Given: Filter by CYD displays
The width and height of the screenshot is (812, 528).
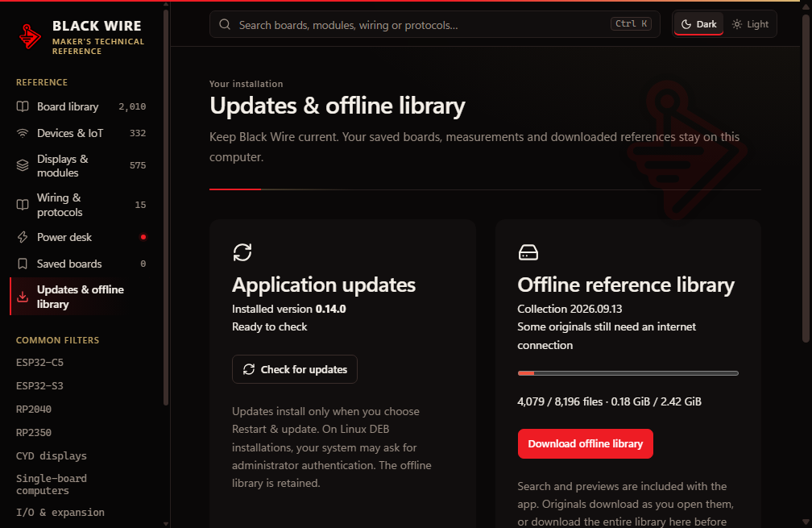Looking at the screenshot, I should point(52,455).
